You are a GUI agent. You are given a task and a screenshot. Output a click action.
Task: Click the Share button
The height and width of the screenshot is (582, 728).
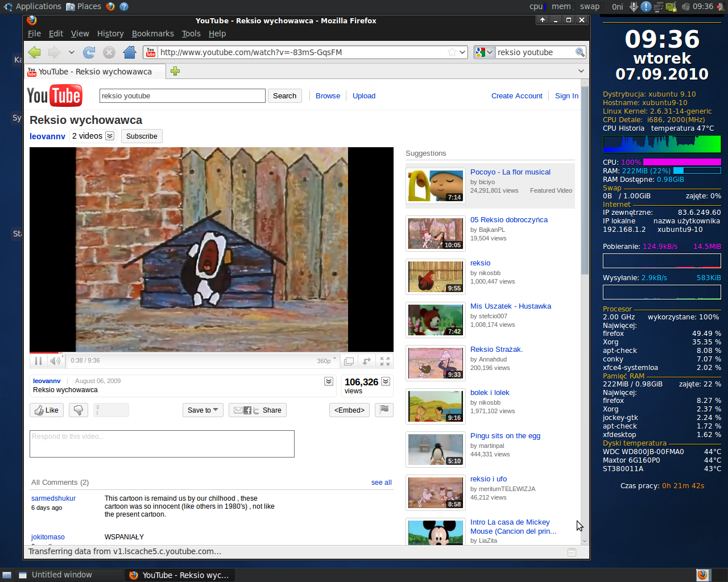tap(258, 410)
